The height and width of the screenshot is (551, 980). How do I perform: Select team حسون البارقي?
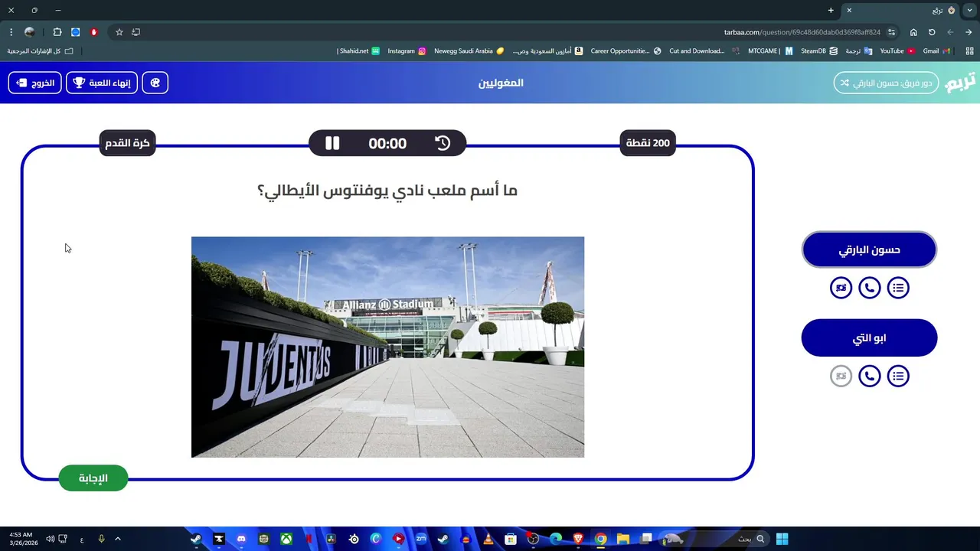click(x=869, y=249)
